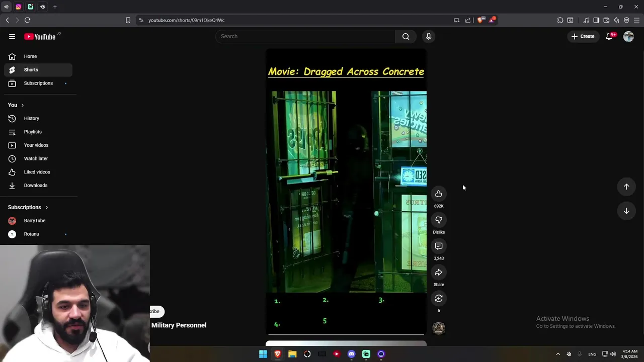Open the notifications bell
Image resolution: width=644 pixels, height=362 pixels.
(609, 36)
